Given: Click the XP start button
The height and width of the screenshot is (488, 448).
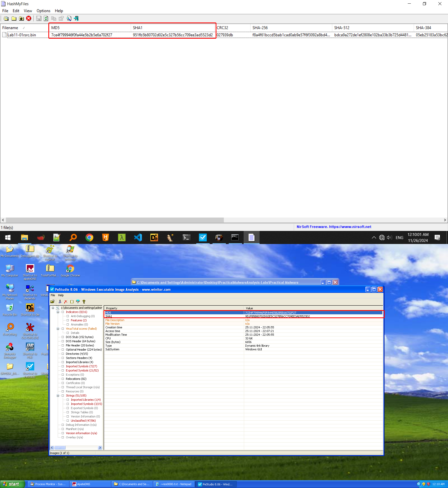Looking at the screenshot, I should click(x=12, y=484).
